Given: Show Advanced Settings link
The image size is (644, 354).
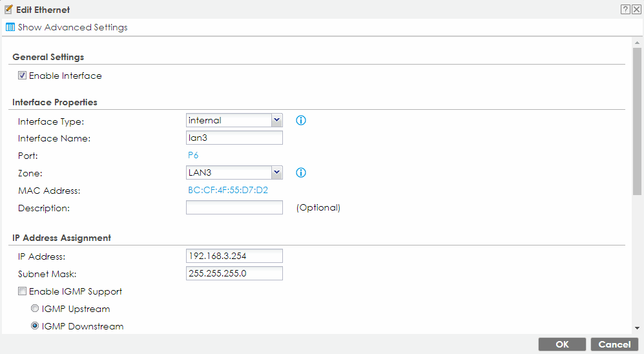Looking at the screenshot, I should pos(72,27).
